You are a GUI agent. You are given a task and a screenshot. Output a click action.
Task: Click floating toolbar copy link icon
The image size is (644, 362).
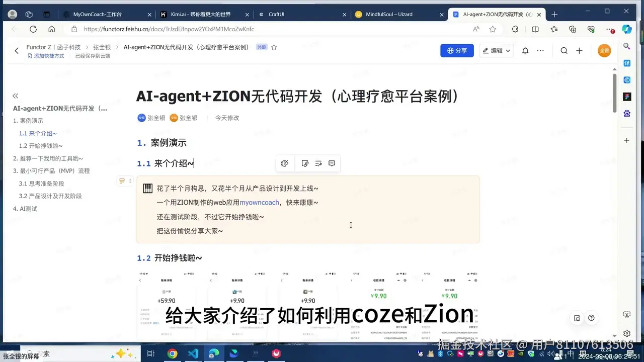pyautogui.click(x=305, y=163)
